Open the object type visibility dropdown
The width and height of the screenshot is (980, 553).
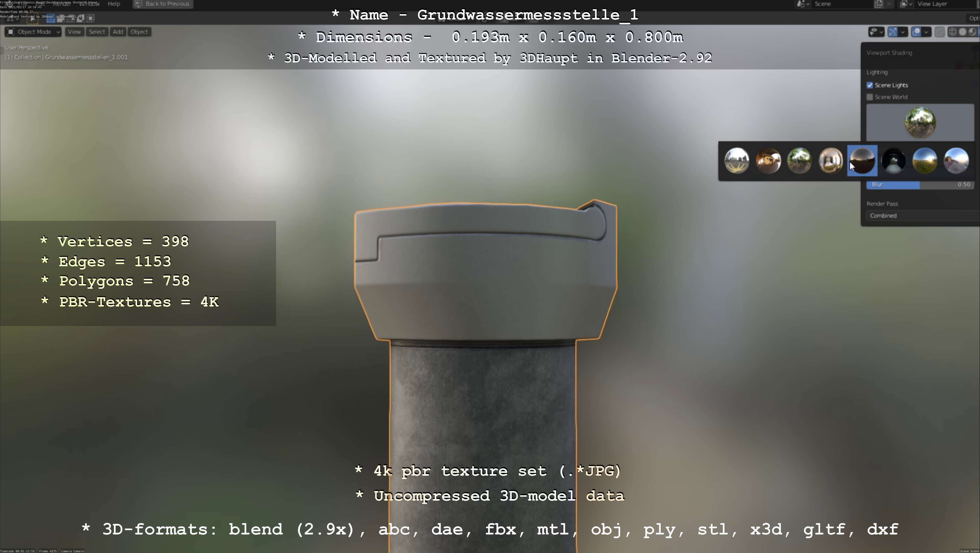[876, 32]
